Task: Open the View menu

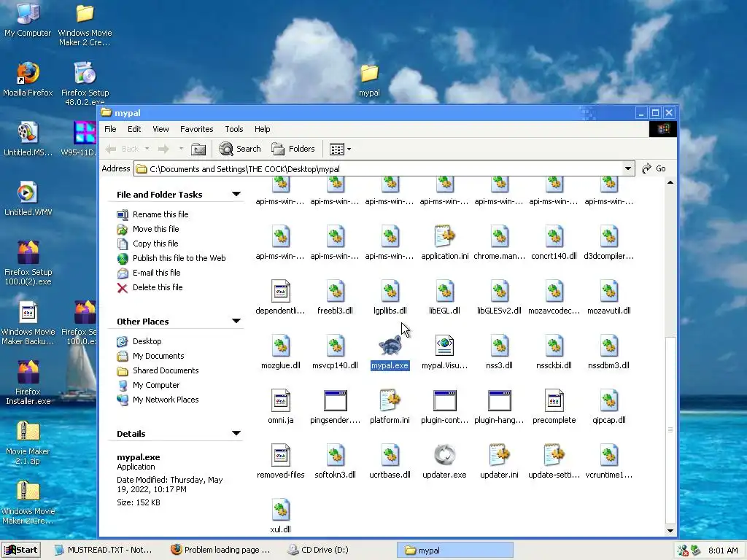Action: click(160, 129)
